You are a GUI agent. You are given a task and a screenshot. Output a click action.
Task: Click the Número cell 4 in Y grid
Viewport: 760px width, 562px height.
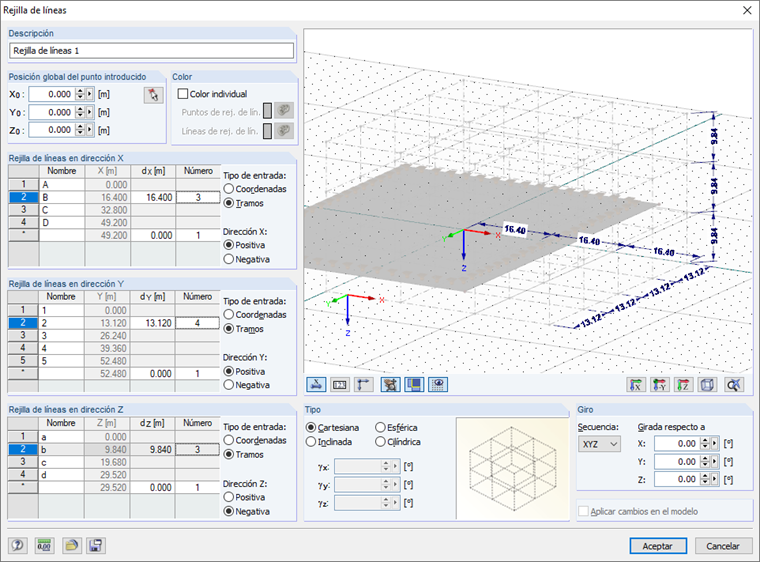[x=197, y=323]
